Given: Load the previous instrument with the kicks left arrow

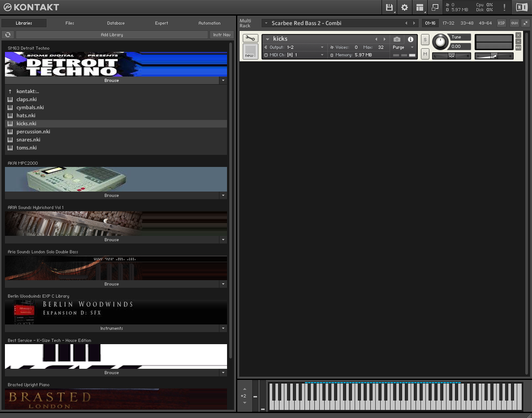Looking at the screenshot, I should click(376, 39).
